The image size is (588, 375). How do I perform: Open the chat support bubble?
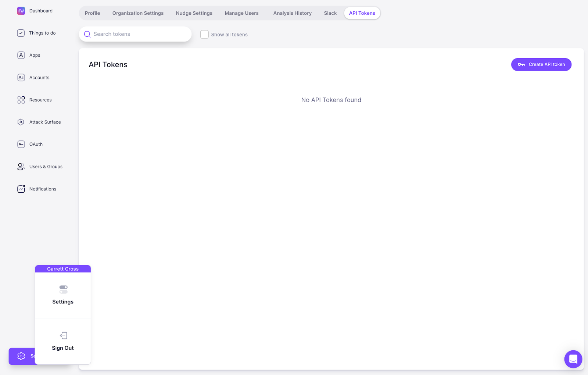pos(573,359)
